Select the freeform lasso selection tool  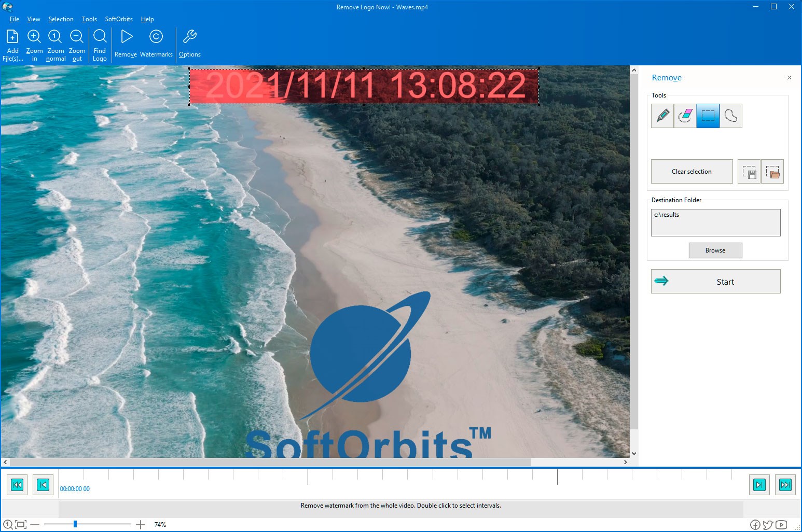pyautogui.click(x=731, y=116)
